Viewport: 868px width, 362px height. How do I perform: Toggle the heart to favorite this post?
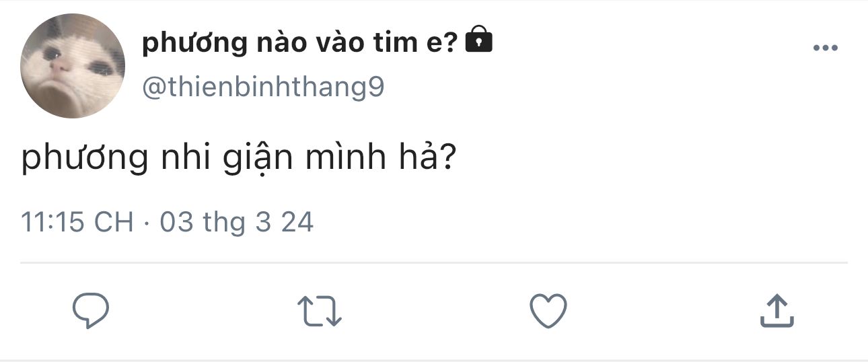point(548,312)
